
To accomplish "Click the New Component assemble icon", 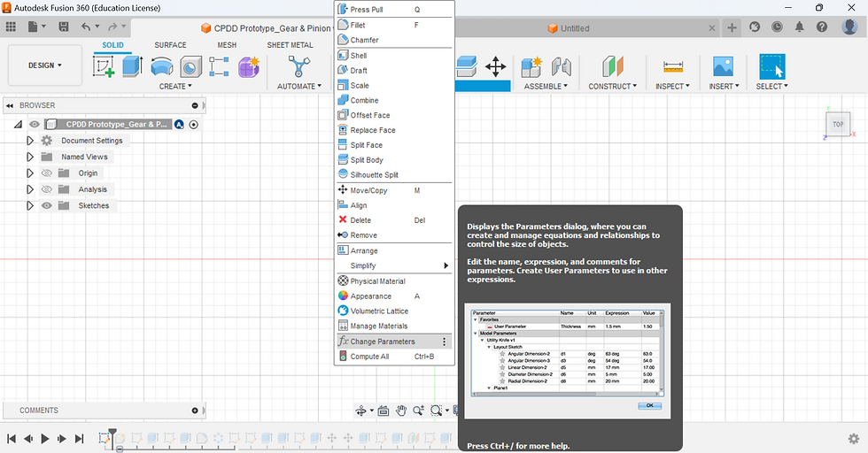I will [x=531, y=67].
